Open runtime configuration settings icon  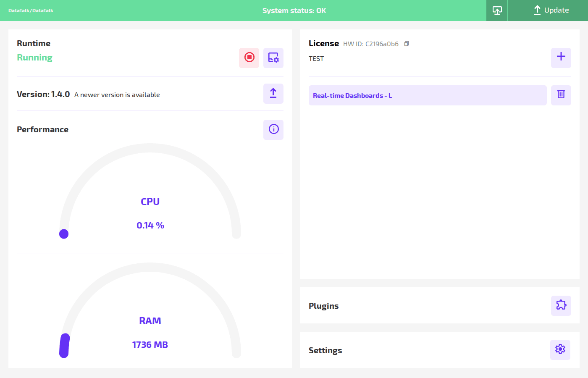[x=273, y=58]
